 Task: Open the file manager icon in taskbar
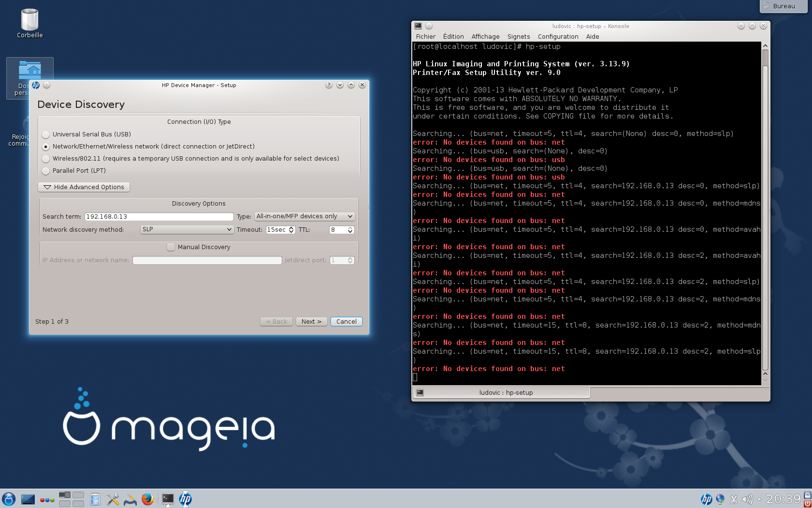(x=95, y=499)
